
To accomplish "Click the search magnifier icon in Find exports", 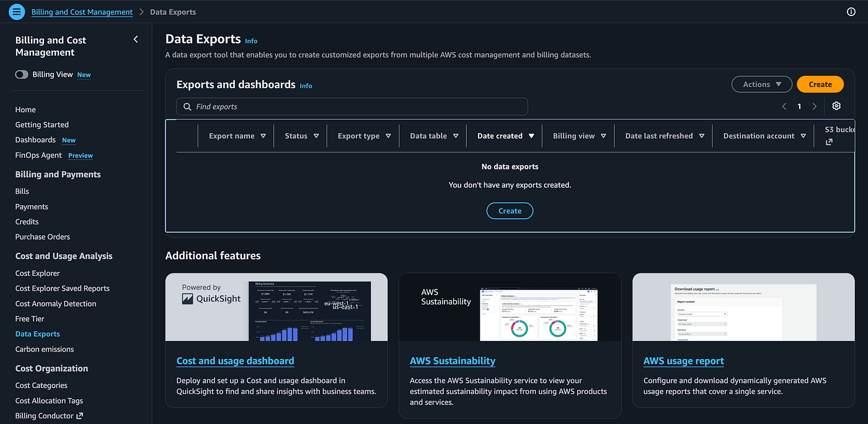I will click(187, 107).
